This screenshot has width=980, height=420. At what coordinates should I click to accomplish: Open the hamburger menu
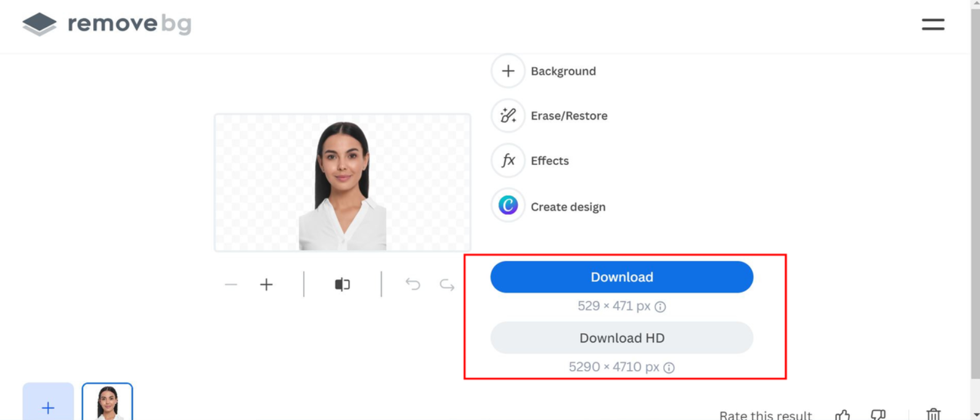tap(933, 24)
